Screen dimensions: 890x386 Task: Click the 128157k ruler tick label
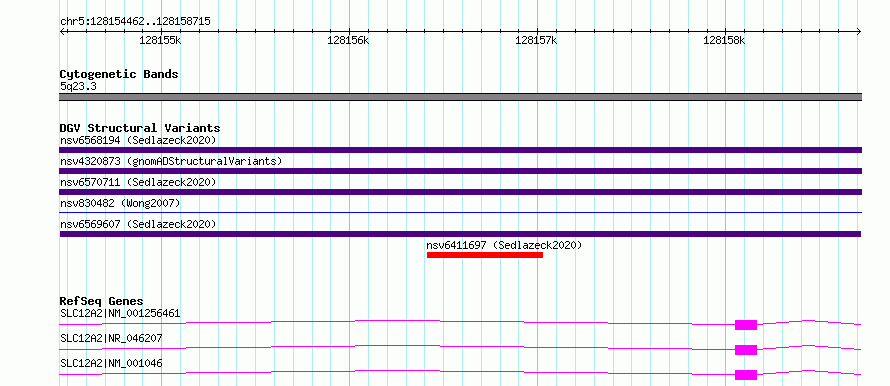click(x=536, y=41)
